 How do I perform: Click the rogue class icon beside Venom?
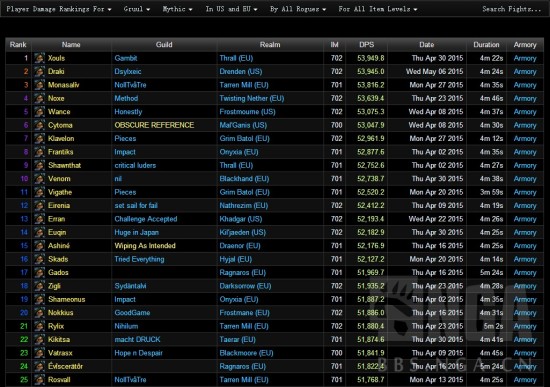click(x=40, y=179)
